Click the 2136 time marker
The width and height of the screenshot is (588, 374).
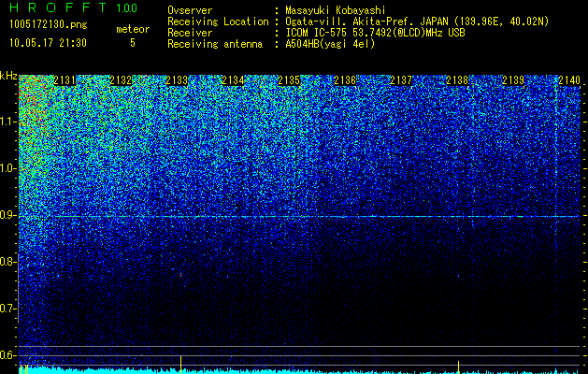coord(345,80)
